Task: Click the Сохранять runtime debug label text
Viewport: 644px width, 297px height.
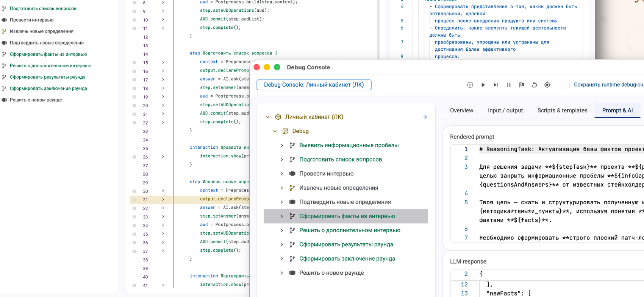Action: pyautogui.click(x=609, y=85)
